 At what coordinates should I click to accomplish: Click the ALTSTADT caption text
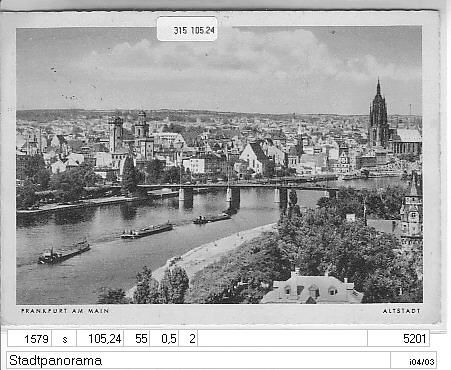pyautogui.click(x=401, y=311)
